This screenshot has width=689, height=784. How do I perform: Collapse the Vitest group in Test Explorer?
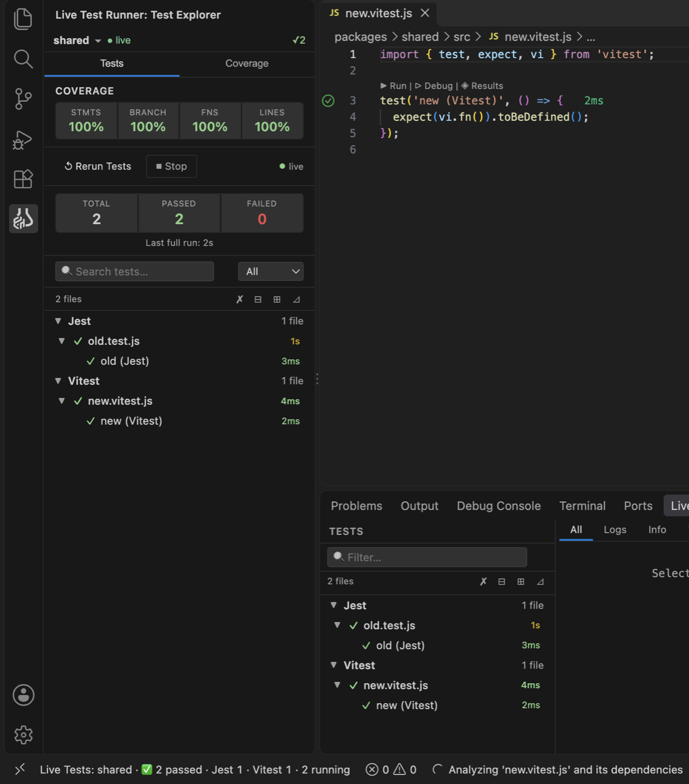pos(58,381)
